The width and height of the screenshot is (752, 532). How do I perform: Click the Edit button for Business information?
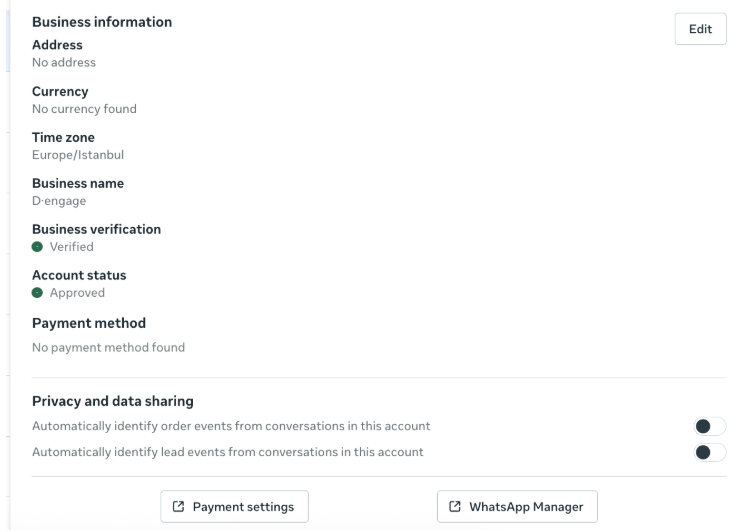700,30
